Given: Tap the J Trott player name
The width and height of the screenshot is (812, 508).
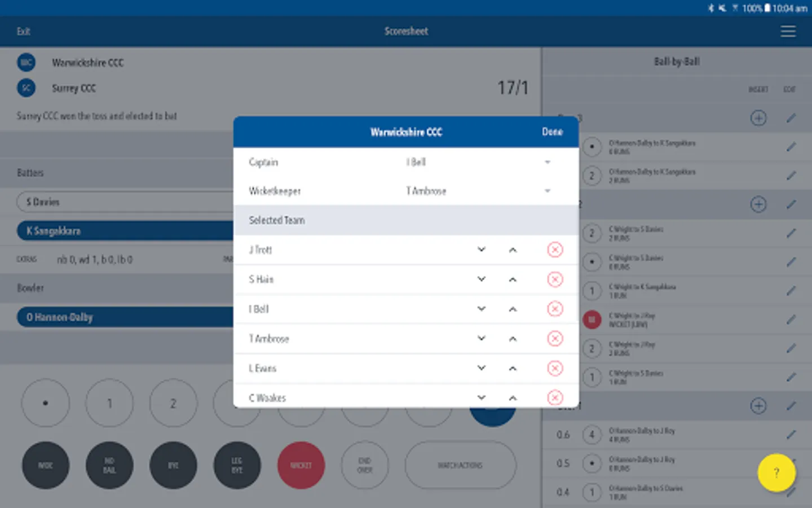Looking at the screenshot, I should tap(261, 249).
